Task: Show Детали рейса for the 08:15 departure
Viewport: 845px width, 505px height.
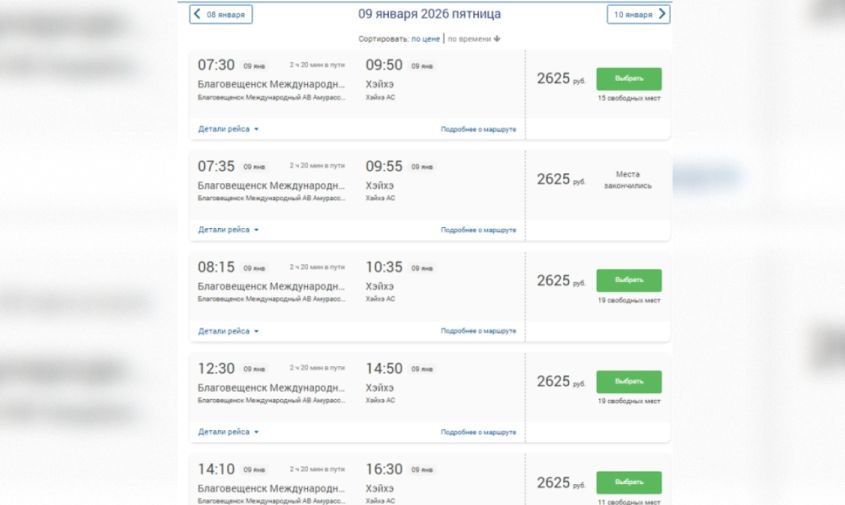Action: 228,331
